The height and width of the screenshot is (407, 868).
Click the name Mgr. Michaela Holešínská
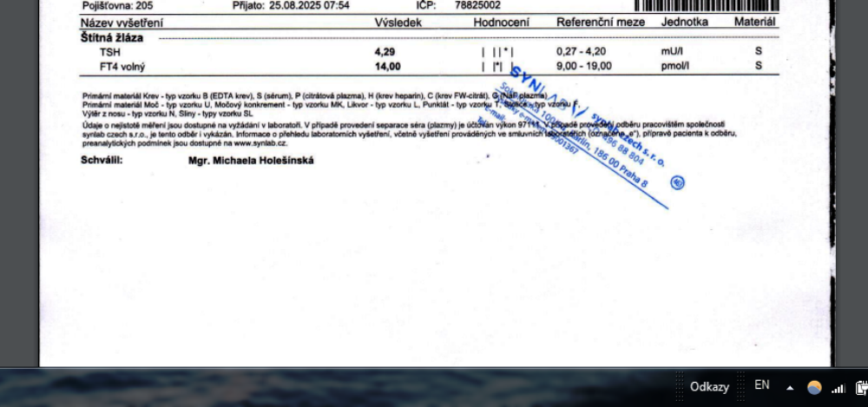click(251, 161)
